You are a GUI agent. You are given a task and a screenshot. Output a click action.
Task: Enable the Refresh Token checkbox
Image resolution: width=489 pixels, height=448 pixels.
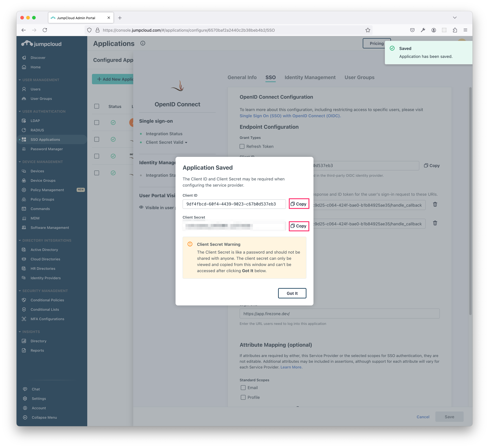(x=242, y=146)
